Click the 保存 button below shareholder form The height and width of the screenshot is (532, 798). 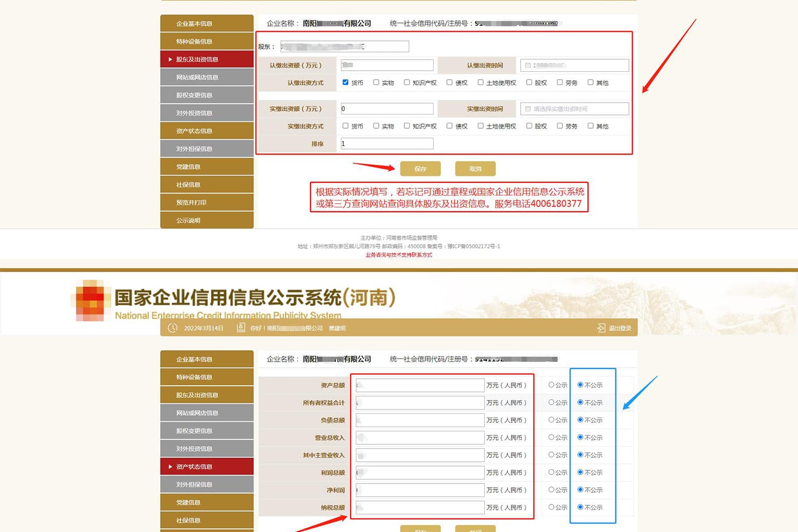pos(420,169)
